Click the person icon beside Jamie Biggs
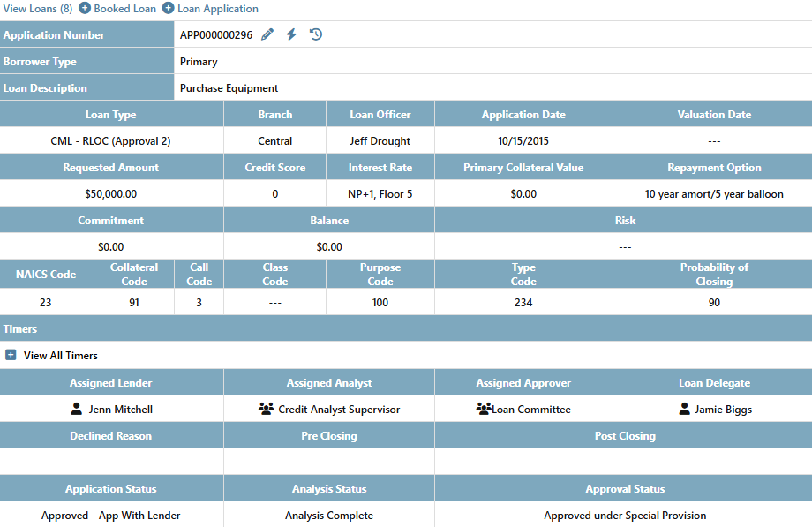Viewport: 812px width, 527px height. pos(684,409)
